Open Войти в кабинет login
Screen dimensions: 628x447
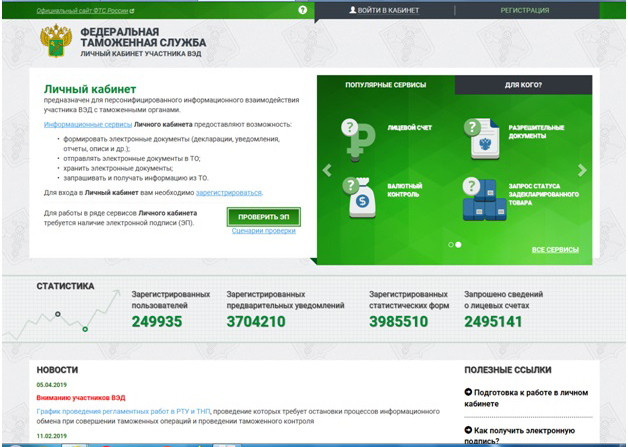point(384,10)
